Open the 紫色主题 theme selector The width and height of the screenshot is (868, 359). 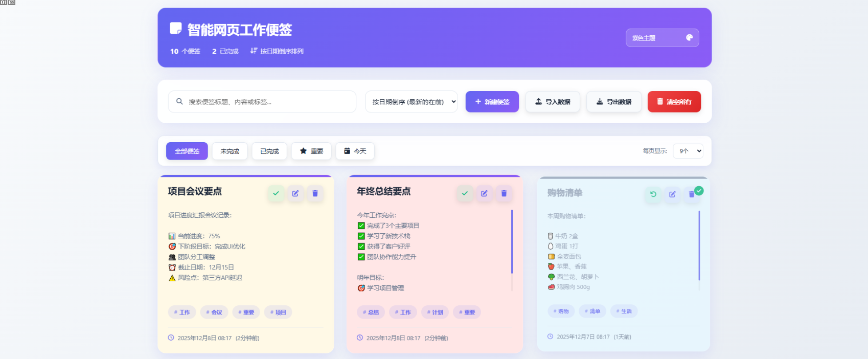coord(662,38)
